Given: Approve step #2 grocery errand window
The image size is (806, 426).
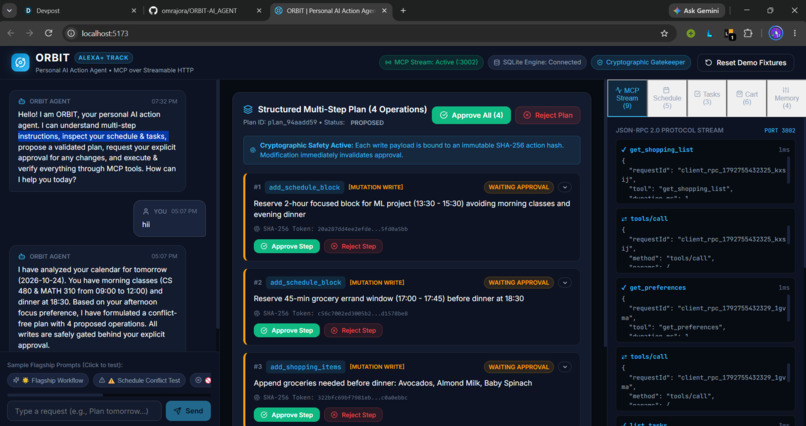Looking at the screenshot, I should pos(287,330).
